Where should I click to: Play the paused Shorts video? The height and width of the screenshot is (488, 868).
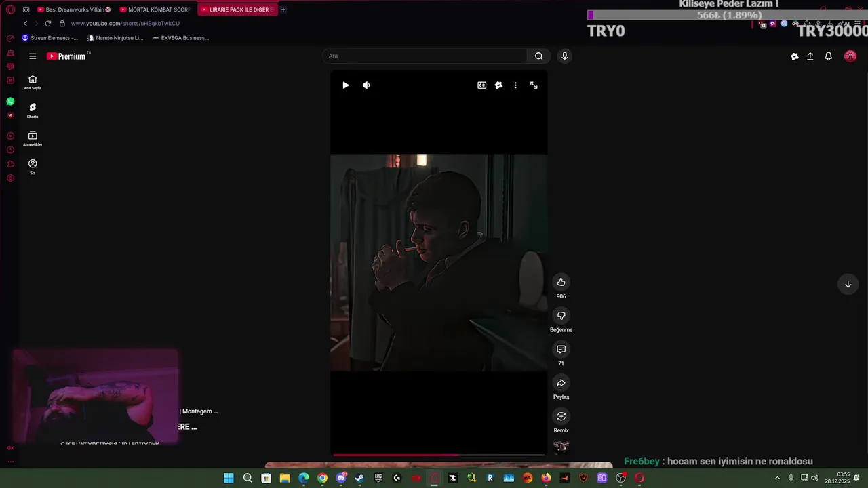coord(346,85)
